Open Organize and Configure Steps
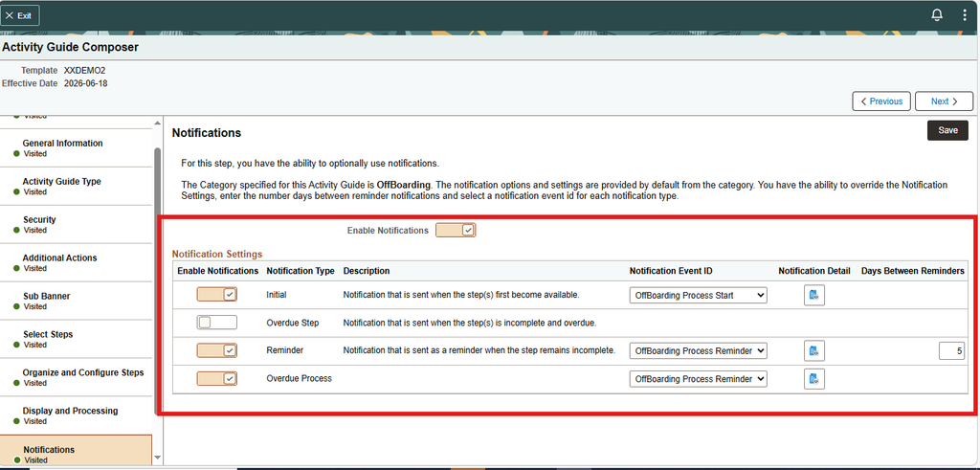The height and width of the screenshot is (470, 980). (76, 377)
